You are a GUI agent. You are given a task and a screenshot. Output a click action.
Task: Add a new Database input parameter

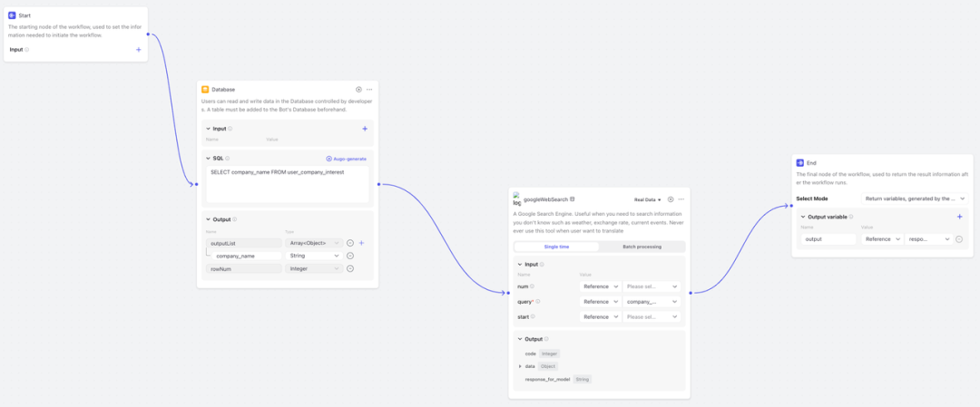365,129
